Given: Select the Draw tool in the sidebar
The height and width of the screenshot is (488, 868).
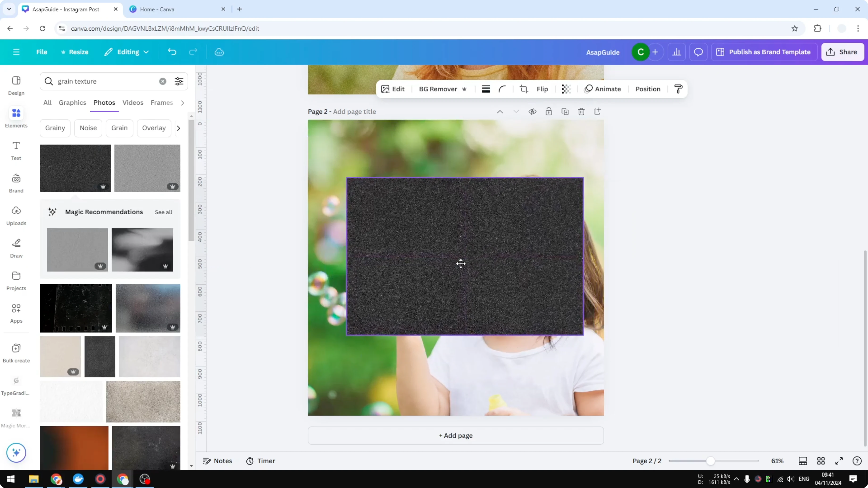Looking at the screenshot, I should point(16,248).
